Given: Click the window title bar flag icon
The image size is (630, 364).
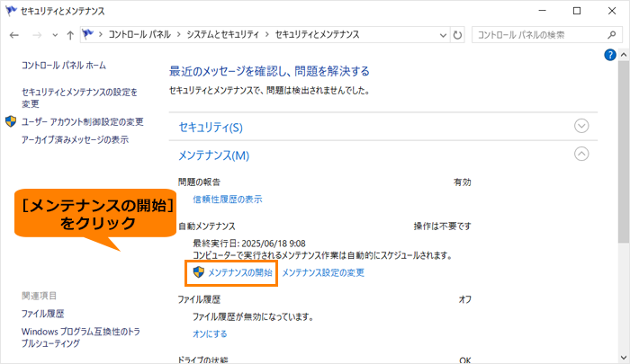Looking at the screenshot, I should click(11, 11).
